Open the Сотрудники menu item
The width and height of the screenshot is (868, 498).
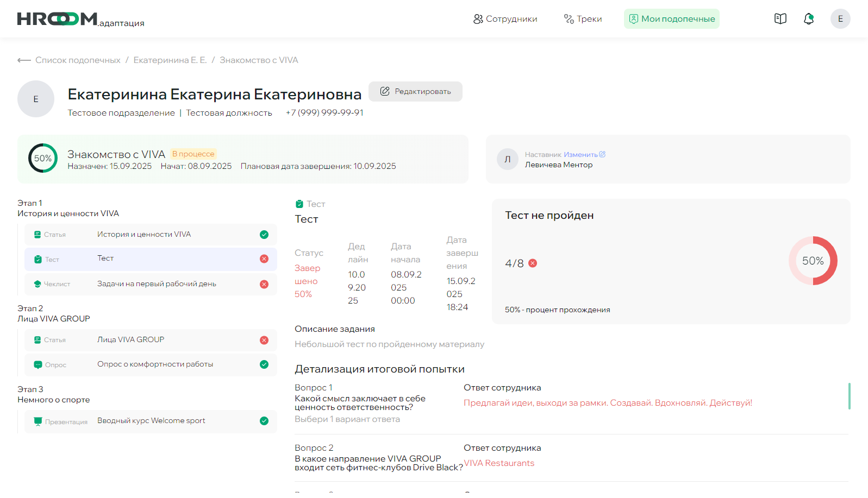[505, 19]
